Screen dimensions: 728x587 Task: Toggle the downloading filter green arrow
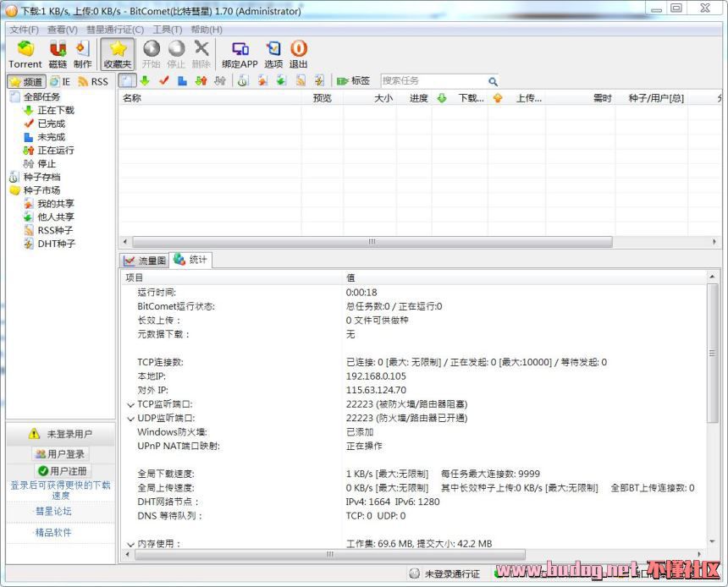coord(145,80)
